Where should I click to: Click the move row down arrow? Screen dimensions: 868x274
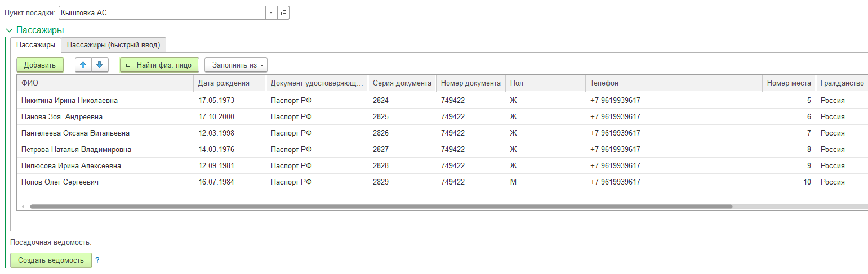(100, 65)
